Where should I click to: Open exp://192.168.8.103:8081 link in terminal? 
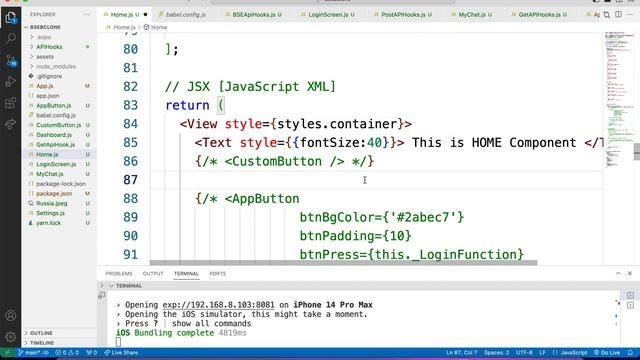click(x=218, y=305)
